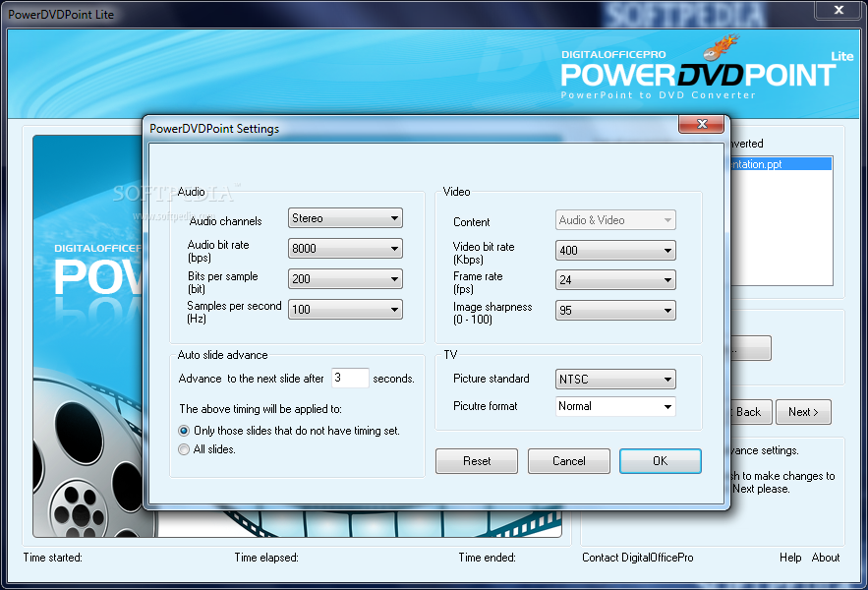Click the Time elapsed label
The width and height of the screenshot is (868, 590).
[266, 558]
